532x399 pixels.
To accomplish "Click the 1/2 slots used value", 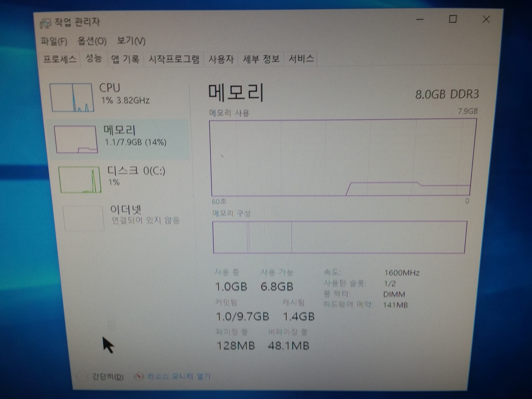I will point(390,284).
